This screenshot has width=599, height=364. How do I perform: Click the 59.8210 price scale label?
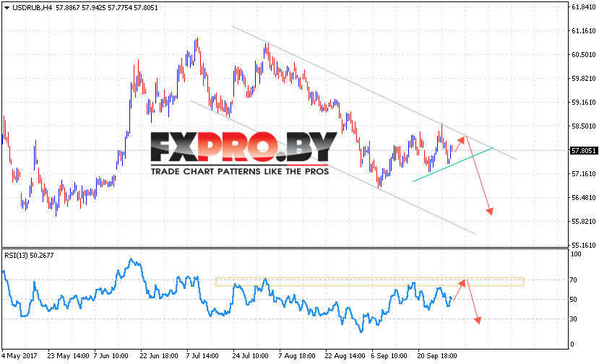point(583,79)
